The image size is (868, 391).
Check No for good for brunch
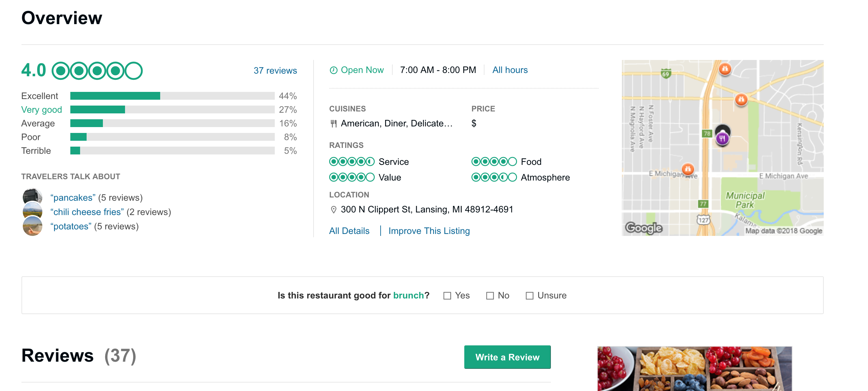point(490,296)
